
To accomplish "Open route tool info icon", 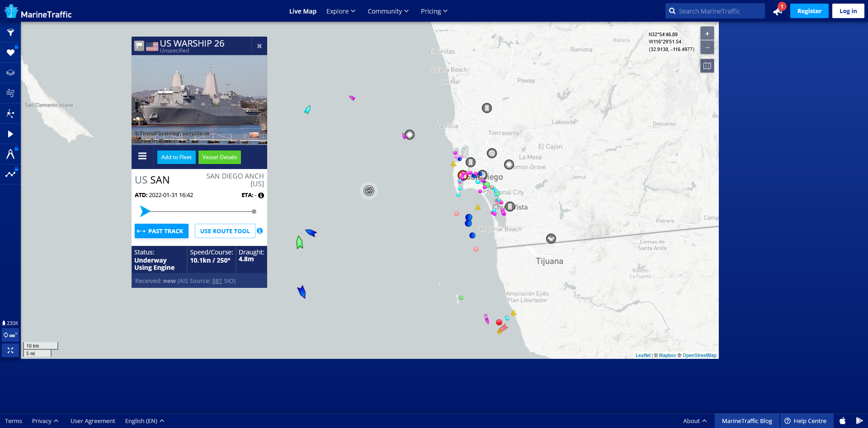I will tap(260, 231).
